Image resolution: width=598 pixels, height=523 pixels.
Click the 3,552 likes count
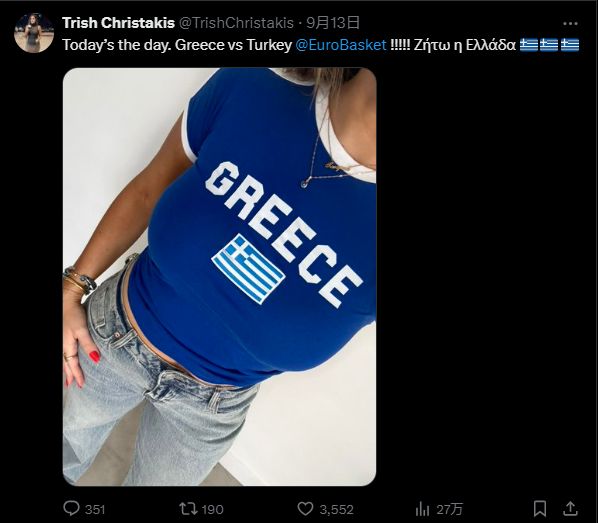coord(336,509)
